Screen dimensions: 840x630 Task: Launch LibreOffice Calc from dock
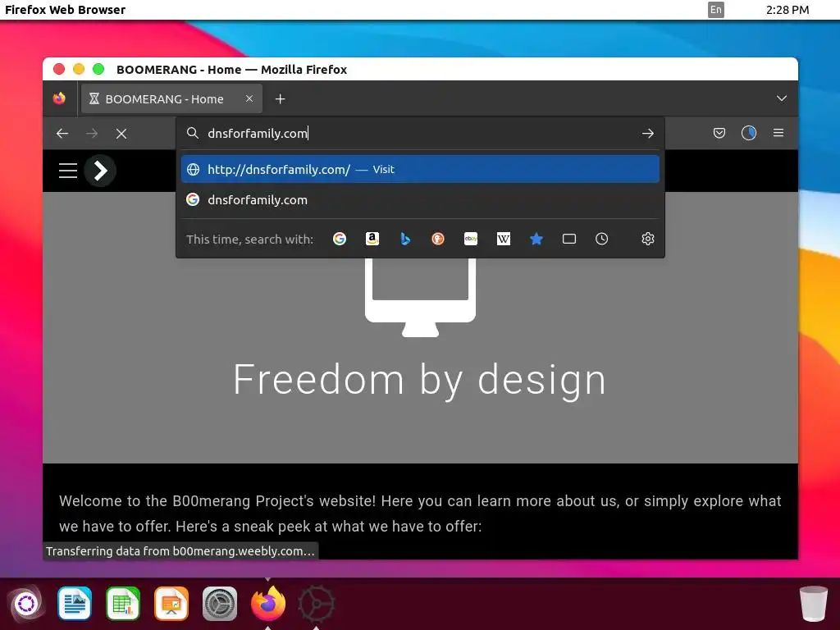pyautogui.click(x=123, y=604)
